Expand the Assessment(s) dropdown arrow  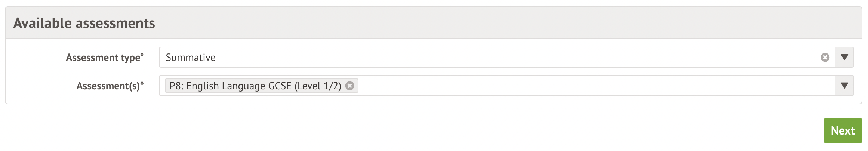point(844,86)
